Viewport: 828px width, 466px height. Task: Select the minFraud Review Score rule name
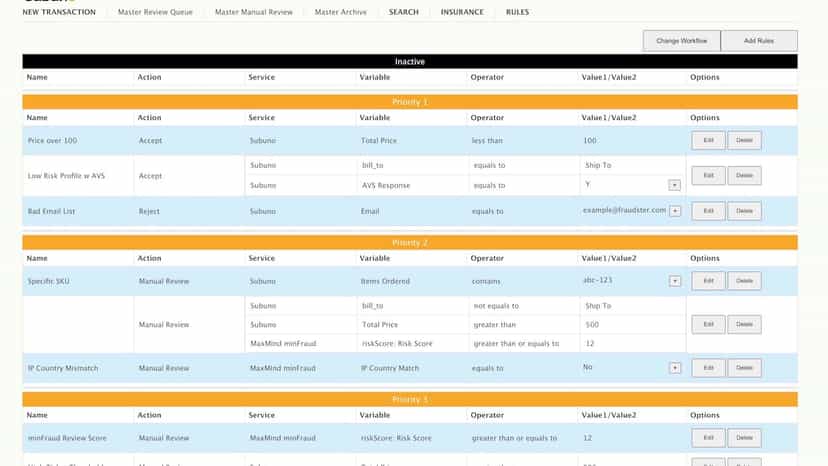click(67, 438)
